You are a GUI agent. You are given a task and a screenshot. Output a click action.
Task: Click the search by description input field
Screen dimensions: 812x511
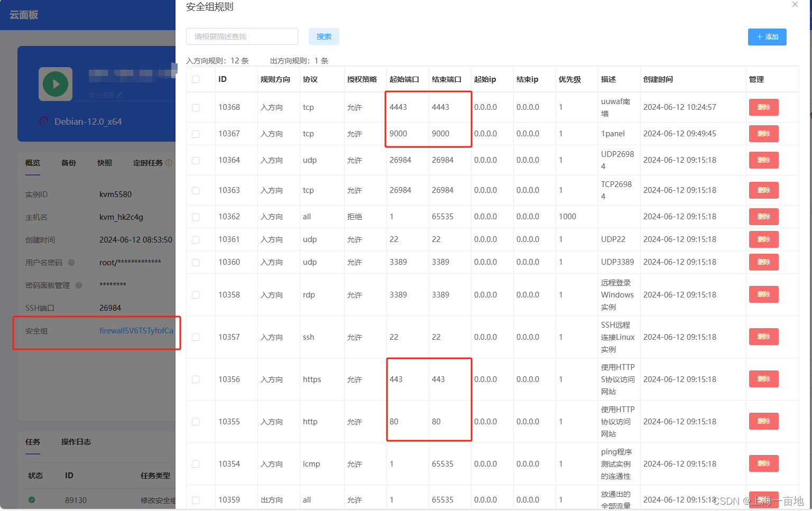click(242, 36)
